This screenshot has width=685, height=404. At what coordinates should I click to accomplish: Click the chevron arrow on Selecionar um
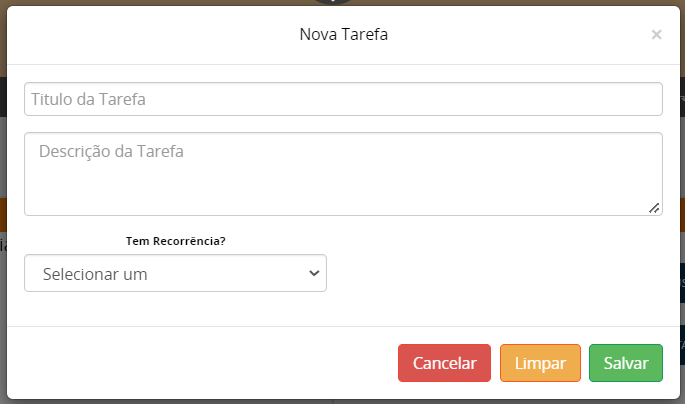coord(314,272)
